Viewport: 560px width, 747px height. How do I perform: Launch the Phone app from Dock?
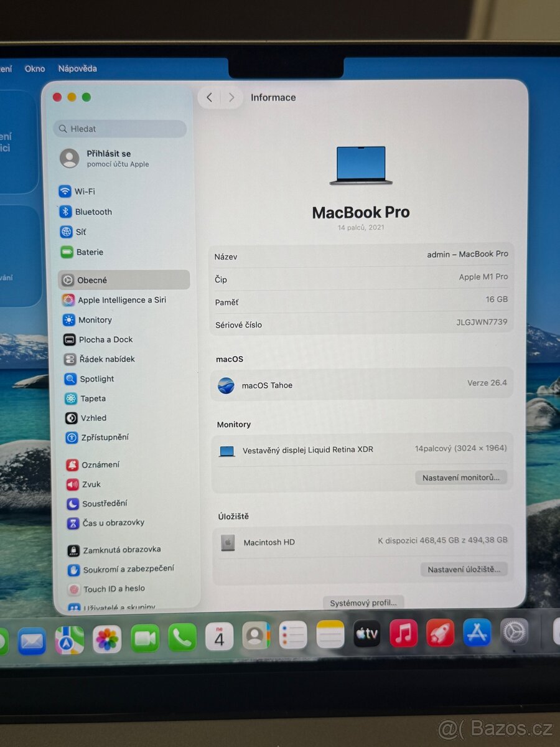(x=182, y=637)
